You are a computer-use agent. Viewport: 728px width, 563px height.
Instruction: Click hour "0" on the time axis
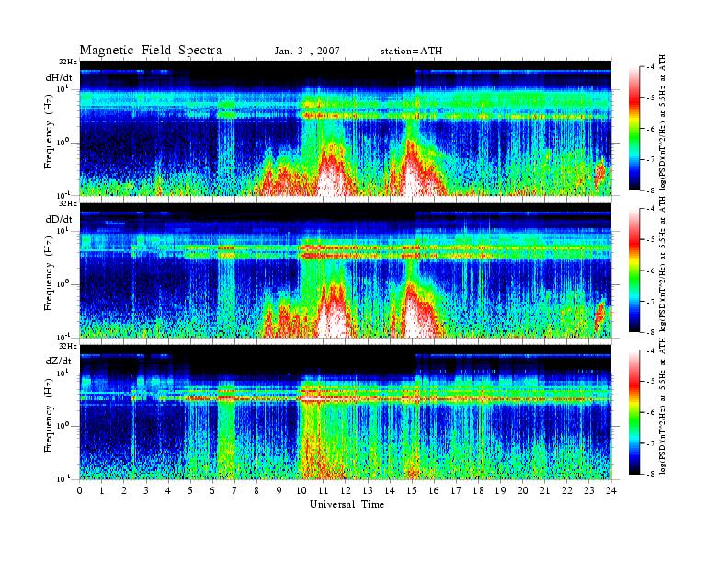[80, 490]
